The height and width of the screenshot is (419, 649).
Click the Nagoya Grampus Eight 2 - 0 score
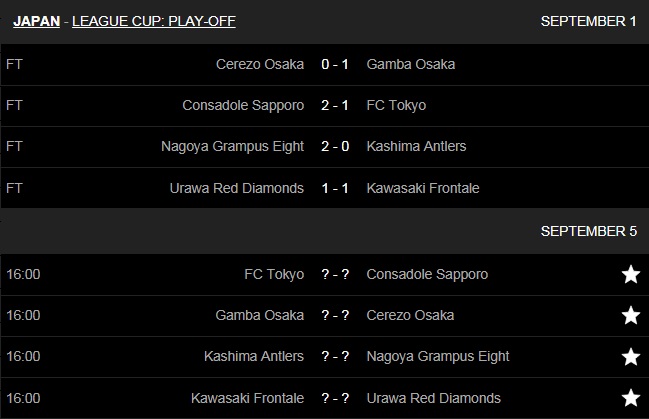pos(335,146)
